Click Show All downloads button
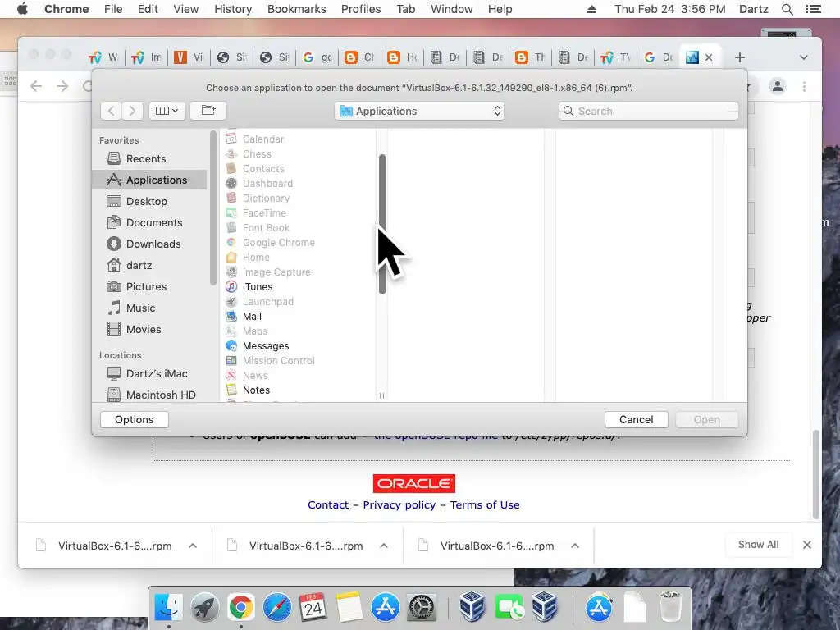 pyautogui.click(x=758, y=545)
